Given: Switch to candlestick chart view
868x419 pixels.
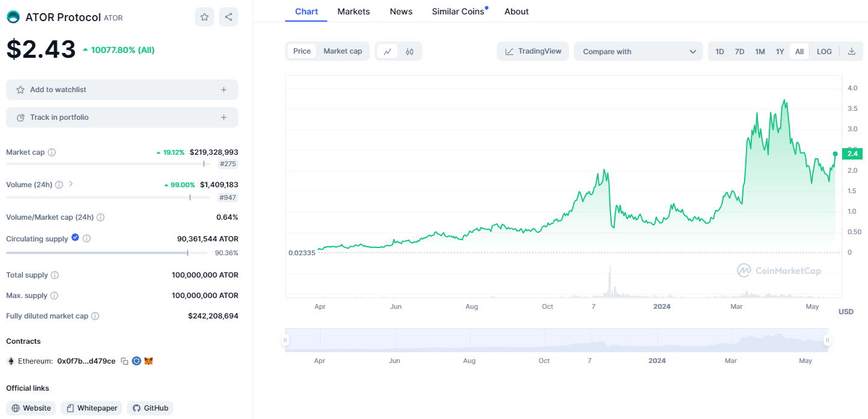Looking at the screenshot, I should pyautogui.click(x=410, y=52).
